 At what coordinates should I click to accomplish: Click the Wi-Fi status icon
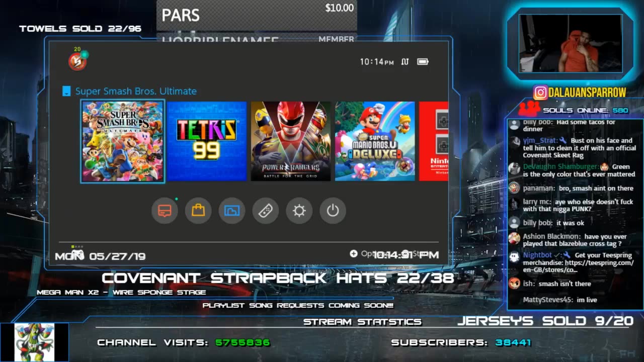tap(405, 62)
